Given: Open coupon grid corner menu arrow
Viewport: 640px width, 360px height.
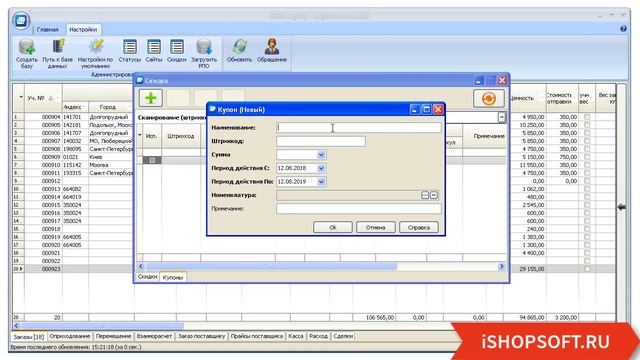Looking at the screenshot, I should [x=140, y=135].
